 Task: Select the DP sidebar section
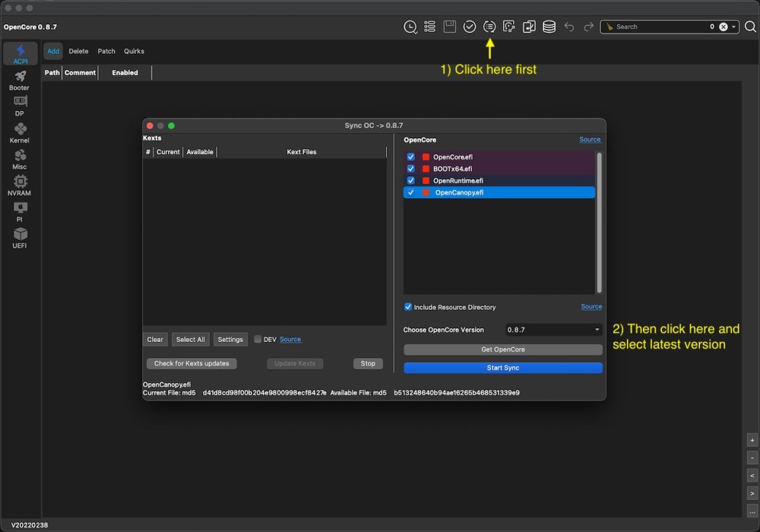20,106
